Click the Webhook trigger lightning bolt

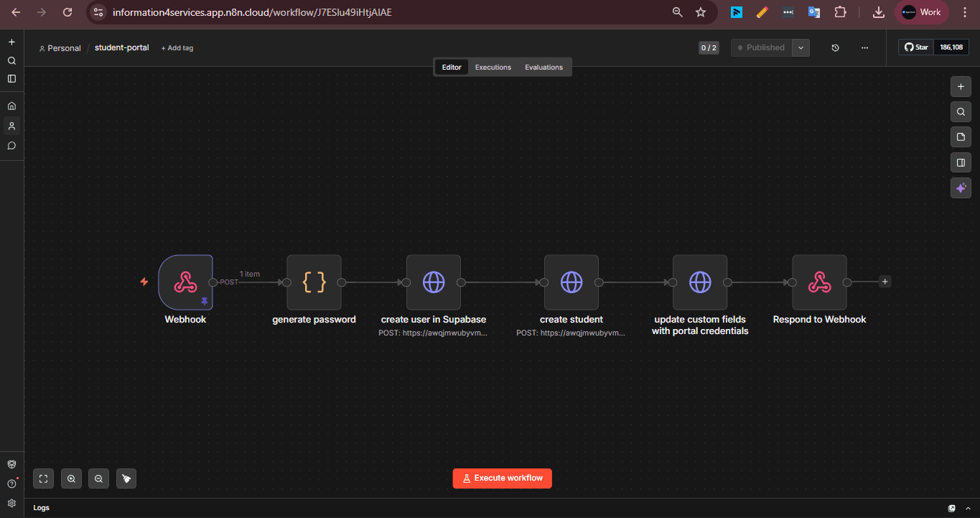pos(144,282)
